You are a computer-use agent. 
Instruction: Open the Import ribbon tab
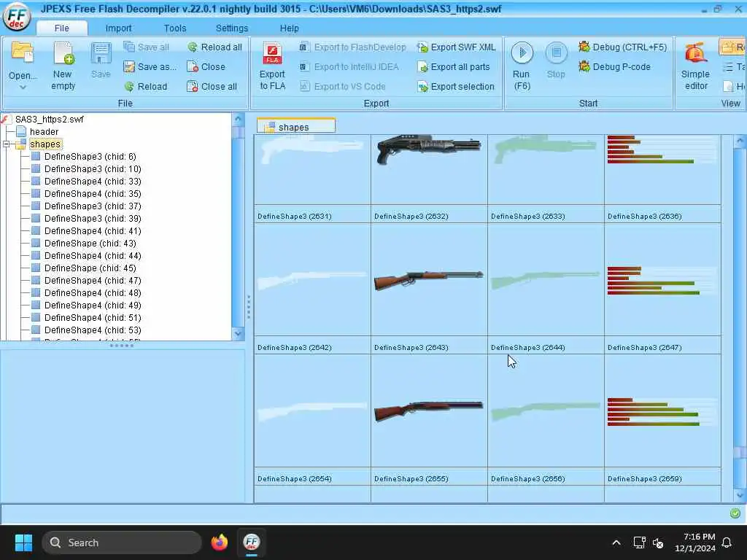point(118,28)
